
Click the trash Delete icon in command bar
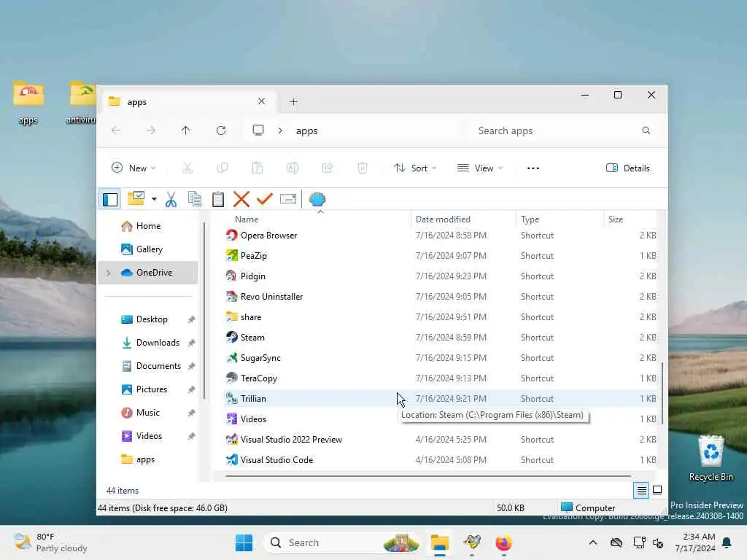point(363,168)
